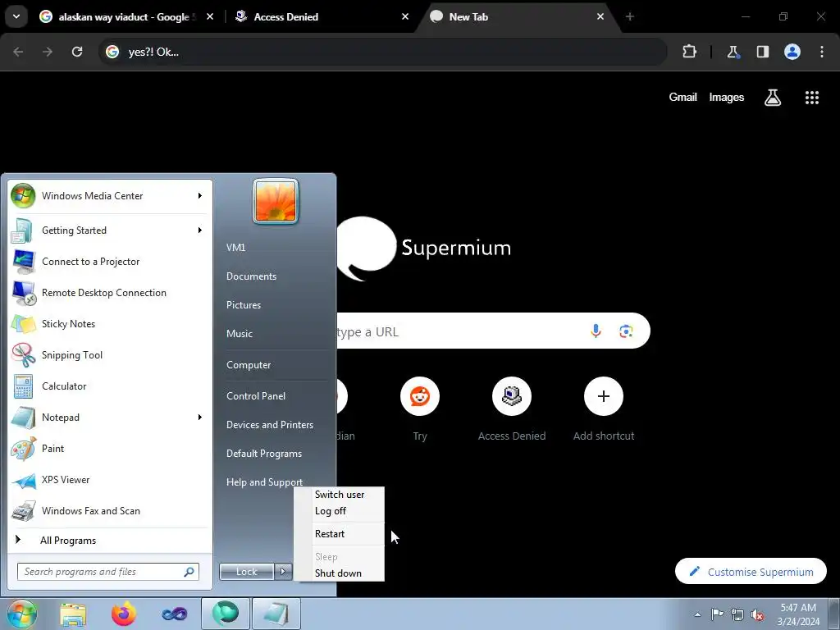Open the Images link
Screen dimensions: 840x630
(727, 98)
